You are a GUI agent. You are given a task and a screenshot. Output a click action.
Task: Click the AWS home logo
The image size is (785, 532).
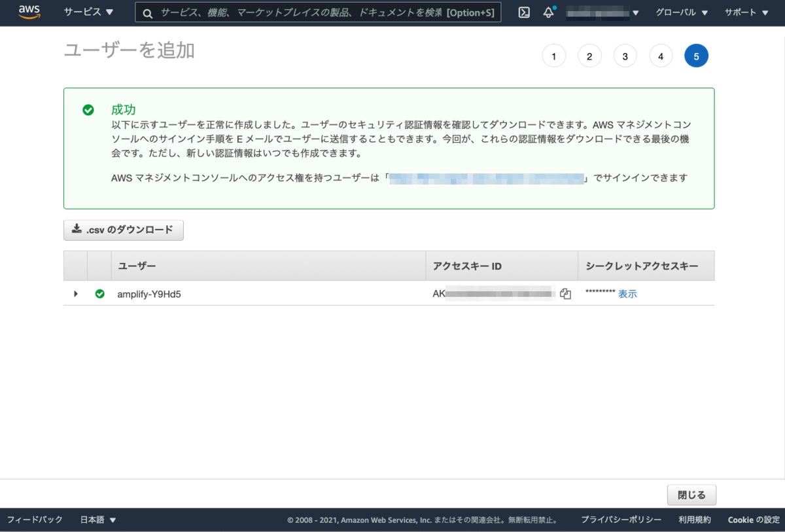(x=29, y=12)
